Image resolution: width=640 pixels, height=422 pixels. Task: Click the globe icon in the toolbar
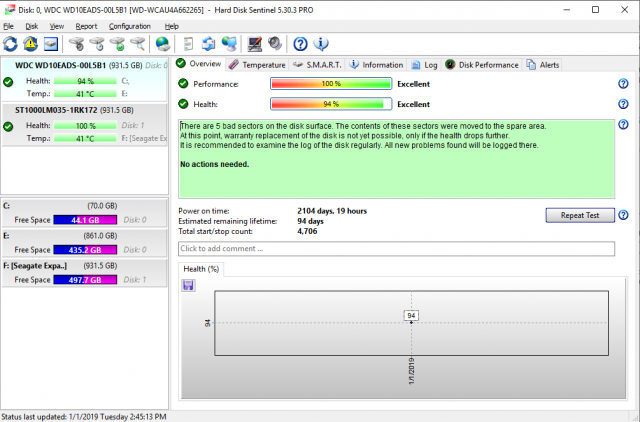tap(164, 44)
